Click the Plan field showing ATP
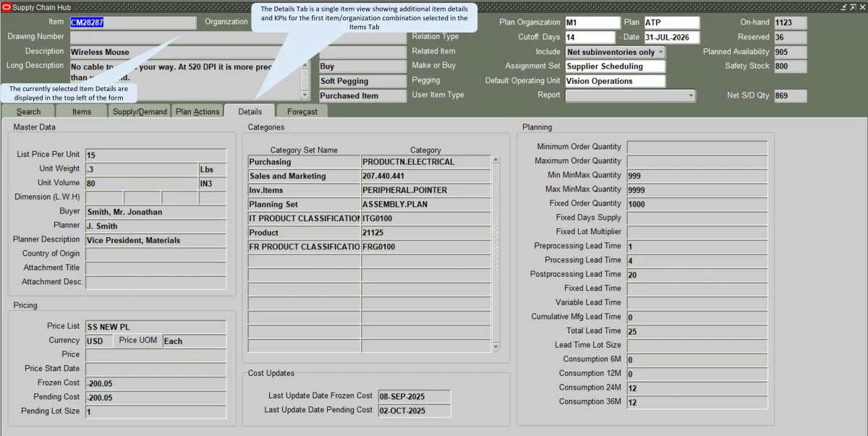The height and width of the screenshot is (436, 868). click(x=671, y=22)
